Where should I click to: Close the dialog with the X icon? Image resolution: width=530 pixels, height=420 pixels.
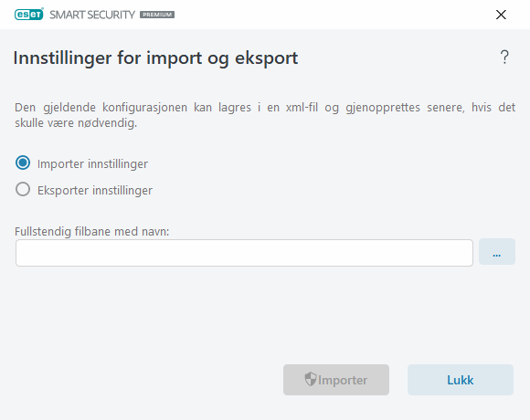click(x=501, y=15)
